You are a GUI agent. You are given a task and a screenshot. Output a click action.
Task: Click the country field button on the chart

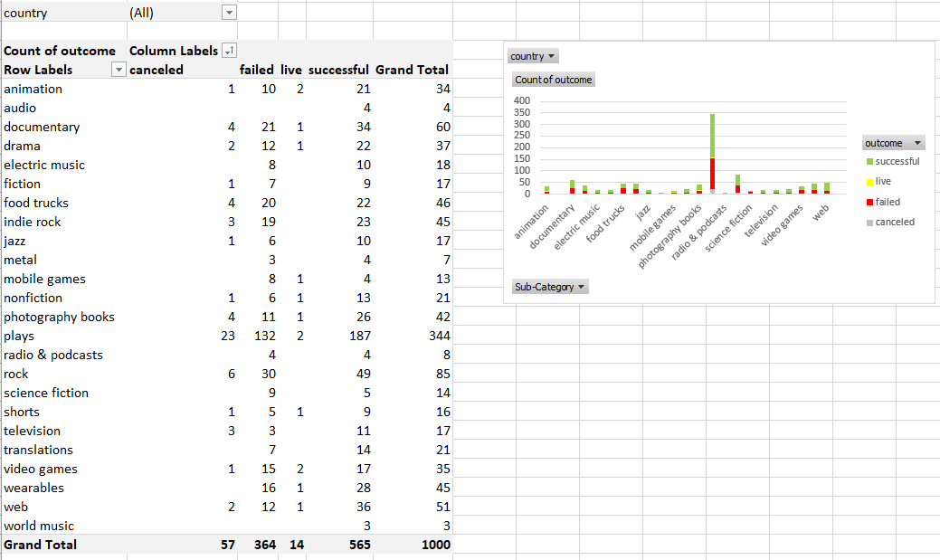[x=532, y=55]
